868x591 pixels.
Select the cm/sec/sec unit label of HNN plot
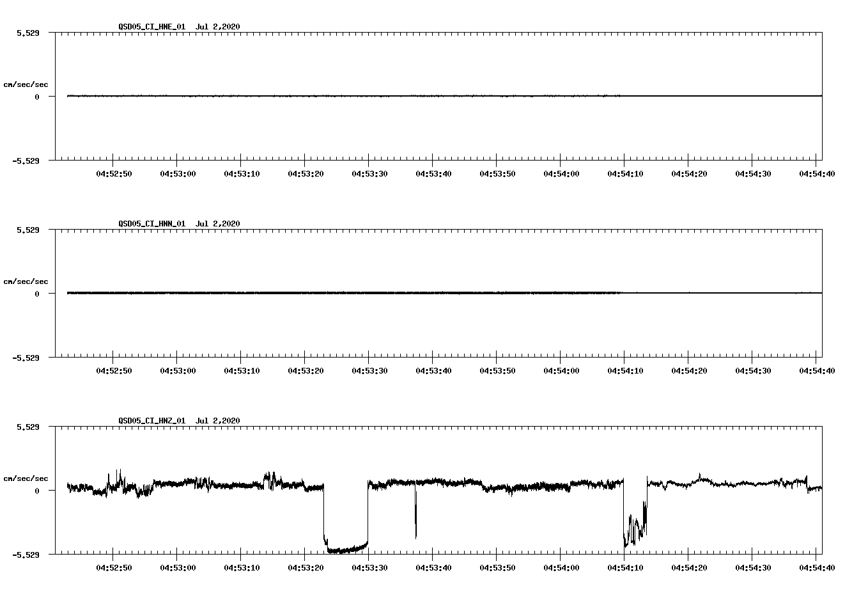(26, 281)
